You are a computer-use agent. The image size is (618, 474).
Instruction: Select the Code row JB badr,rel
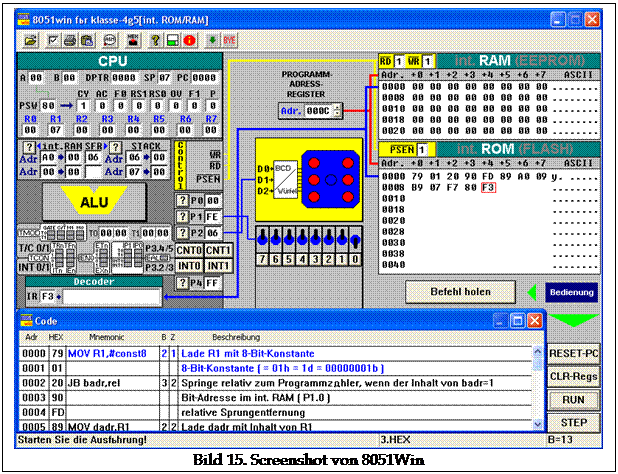[x=276, y=383]
